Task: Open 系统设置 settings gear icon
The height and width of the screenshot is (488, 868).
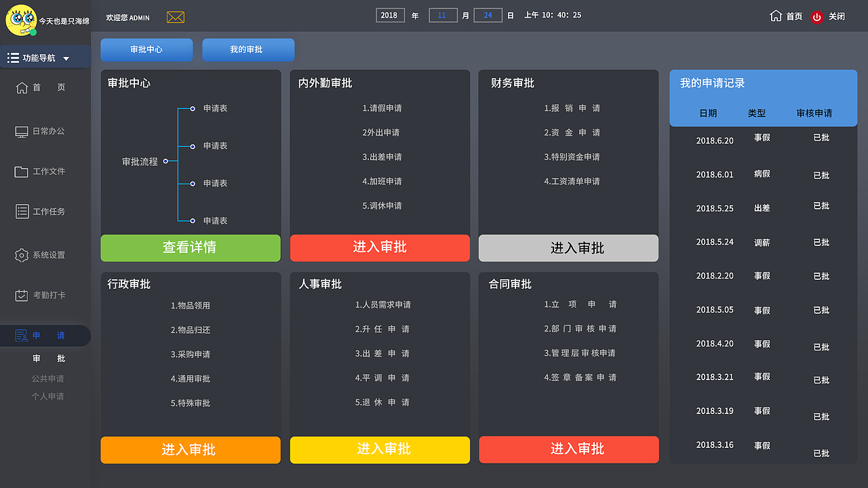Action: point(22,255)
